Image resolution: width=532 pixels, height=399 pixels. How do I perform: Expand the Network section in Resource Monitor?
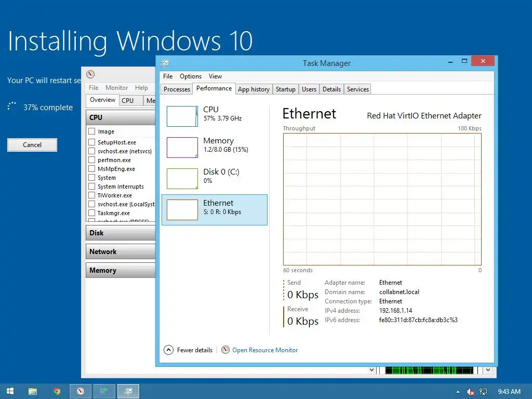pos(121,251)
